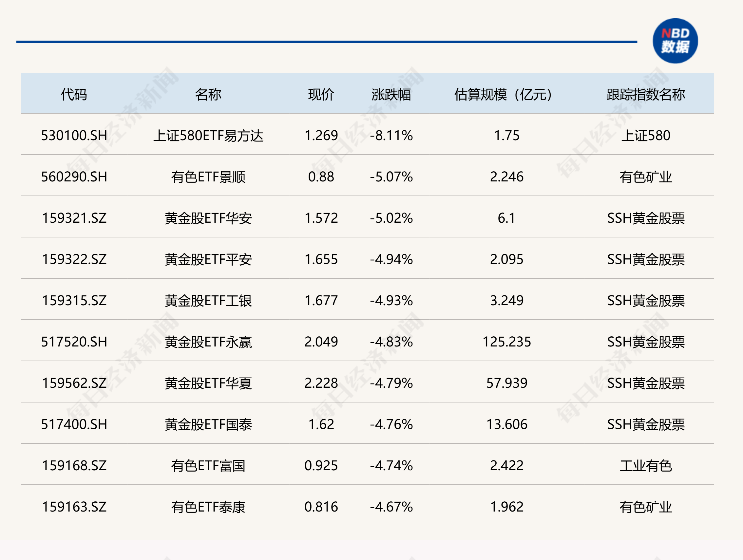
Task: Select the fund name 黄金股ETF平安
Action: click(208, 259)
